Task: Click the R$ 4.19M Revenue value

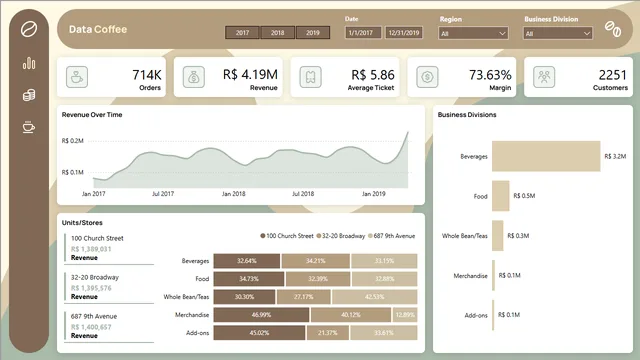Action: click(250, 75)
